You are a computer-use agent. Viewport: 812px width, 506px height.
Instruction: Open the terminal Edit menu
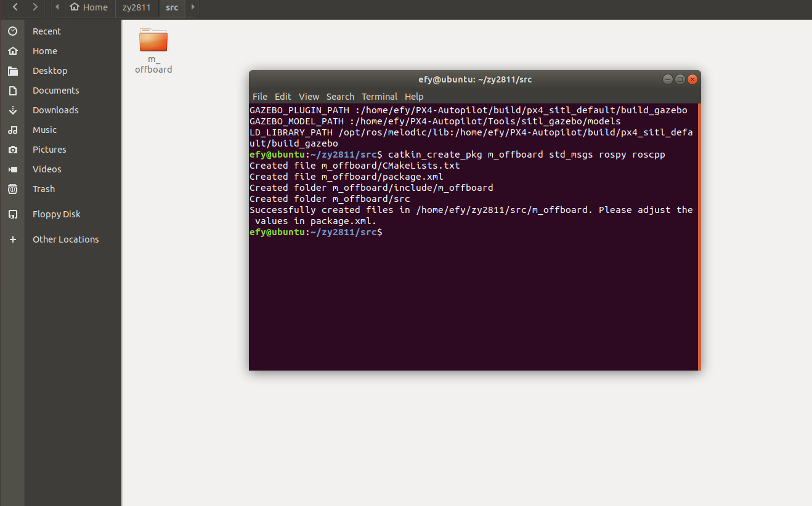coord(283,97)
